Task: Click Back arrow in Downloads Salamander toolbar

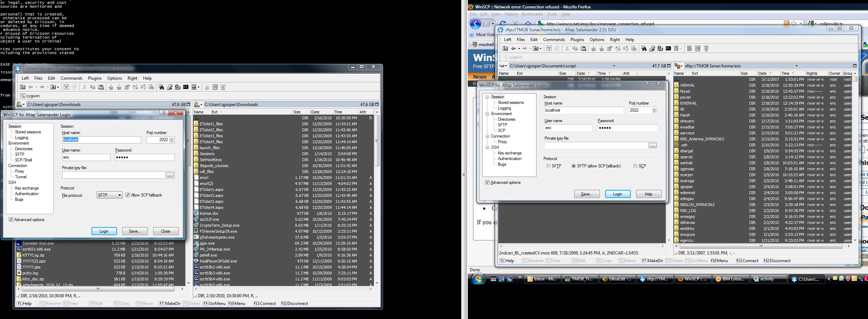Action: [31, 87]
